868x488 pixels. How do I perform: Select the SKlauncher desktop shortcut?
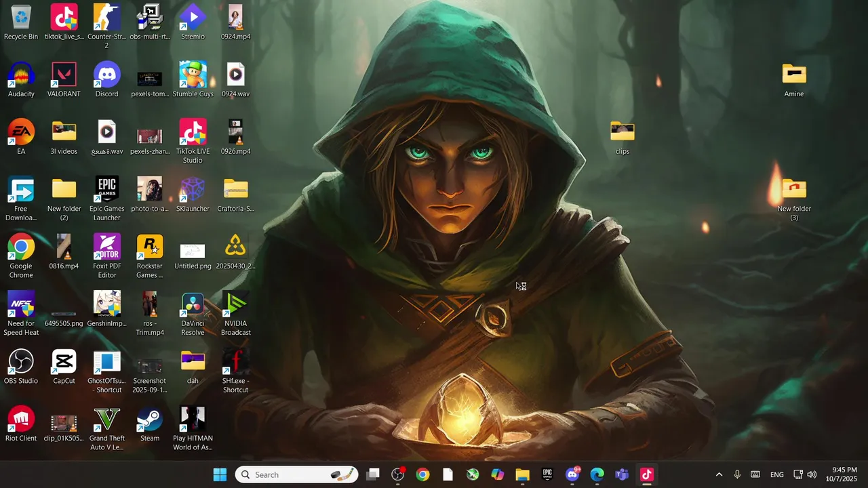point(193,195)
